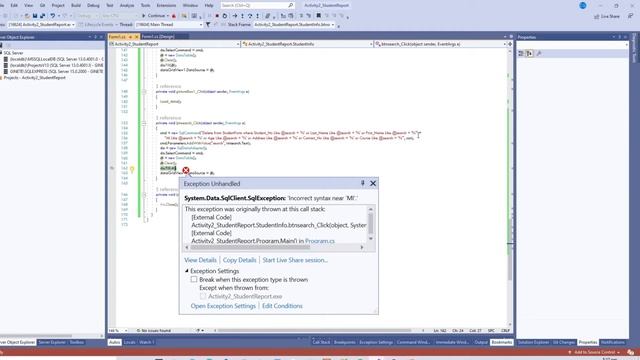
Task: Switch to the Output tab
Action: point(481,342)
